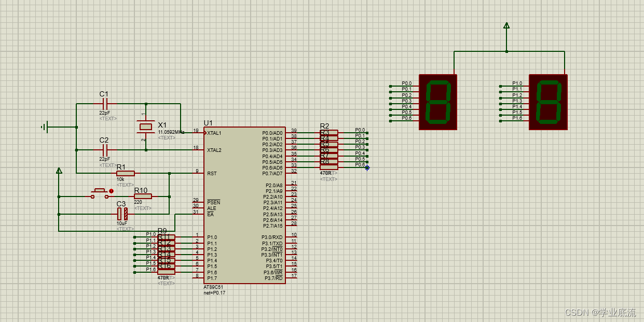644x322 pixels.
Task: Click the ALE pin label
Action: (212, 208)
